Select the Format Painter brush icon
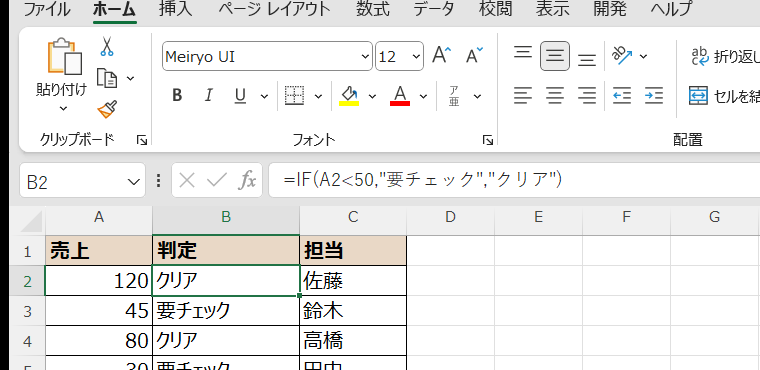760x370 pixels. (x=107, y=109)
